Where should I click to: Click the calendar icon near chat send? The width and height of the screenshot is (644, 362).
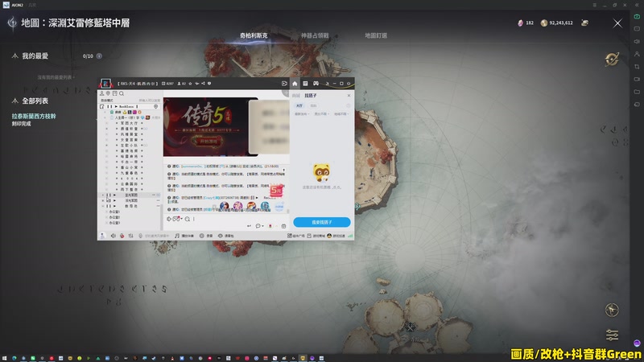(283, 226)
